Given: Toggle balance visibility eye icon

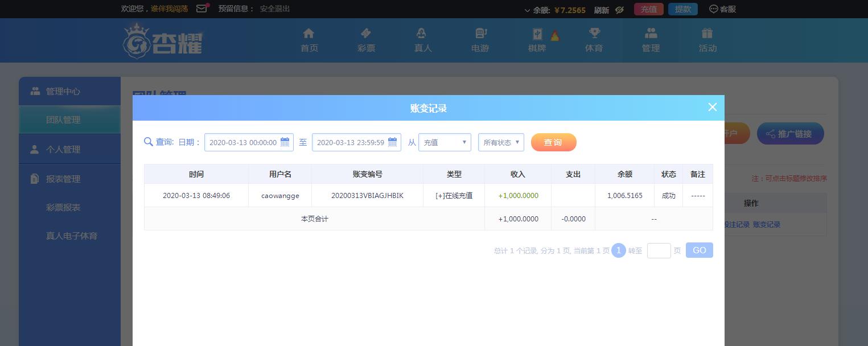Looking at the screenshot, I should 620,10.
